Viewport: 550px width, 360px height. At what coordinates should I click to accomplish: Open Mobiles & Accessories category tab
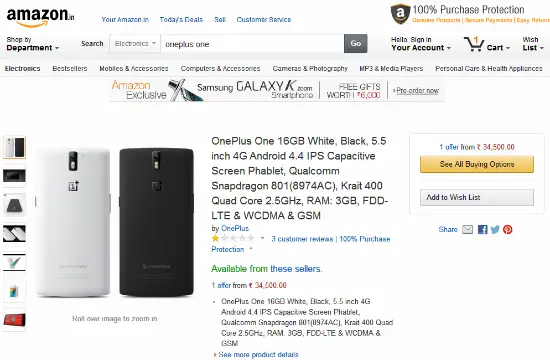pos(134,68)
